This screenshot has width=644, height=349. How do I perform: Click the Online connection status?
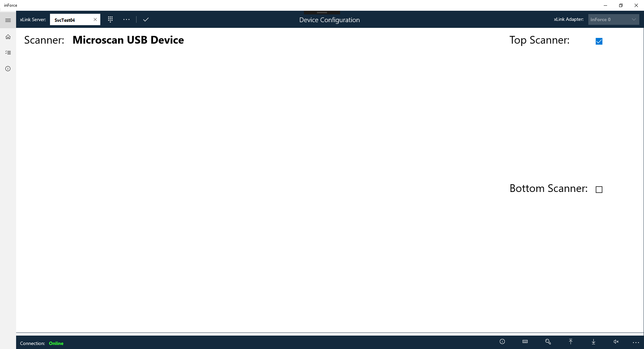[56, 343]
